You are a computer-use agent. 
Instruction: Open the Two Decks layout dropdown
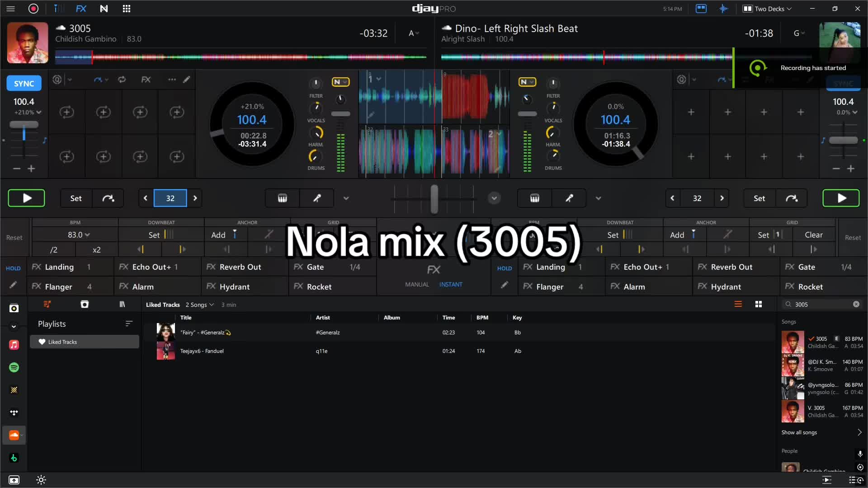click(x=768, y=9)
